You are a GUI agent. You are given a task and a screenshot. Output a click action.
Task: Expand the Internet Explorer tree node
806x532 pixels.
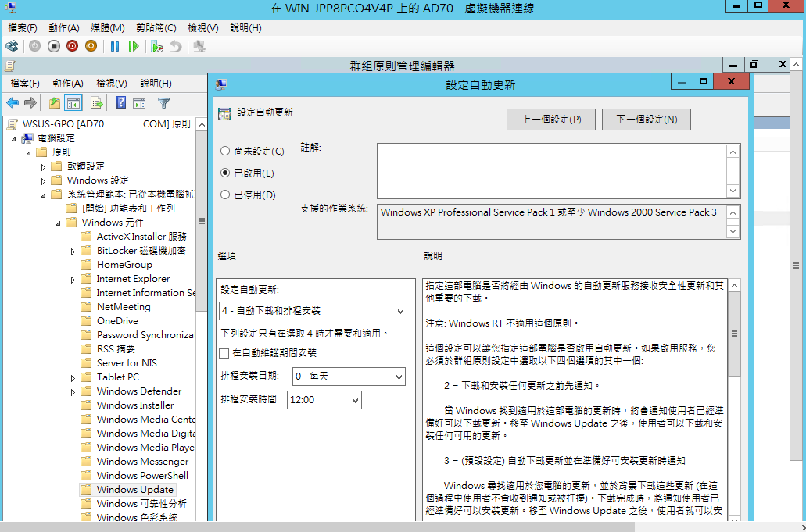(73, 280)
